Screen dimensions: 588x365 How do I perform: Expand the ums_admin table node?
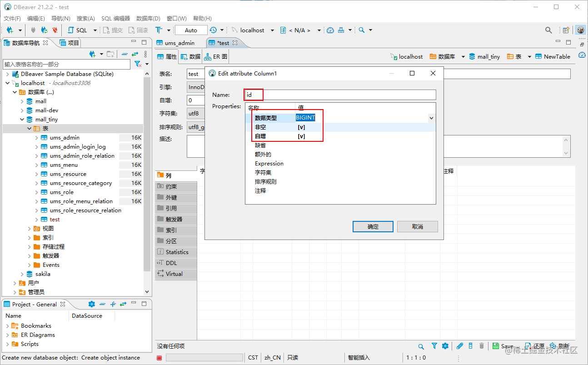[x=37, y=138]
